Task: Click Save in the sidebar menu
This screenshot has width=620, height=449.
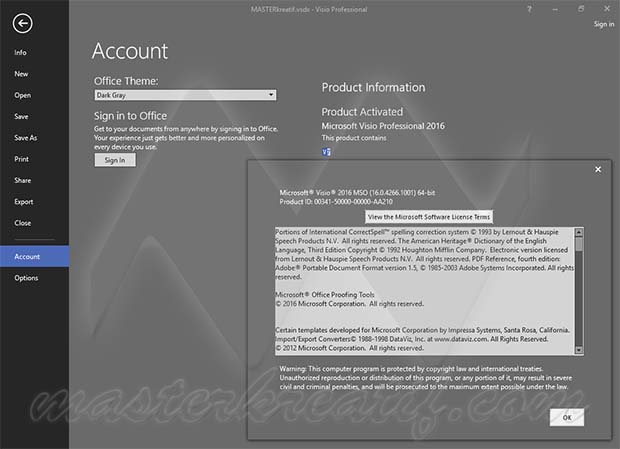Action: pos(21,117)
